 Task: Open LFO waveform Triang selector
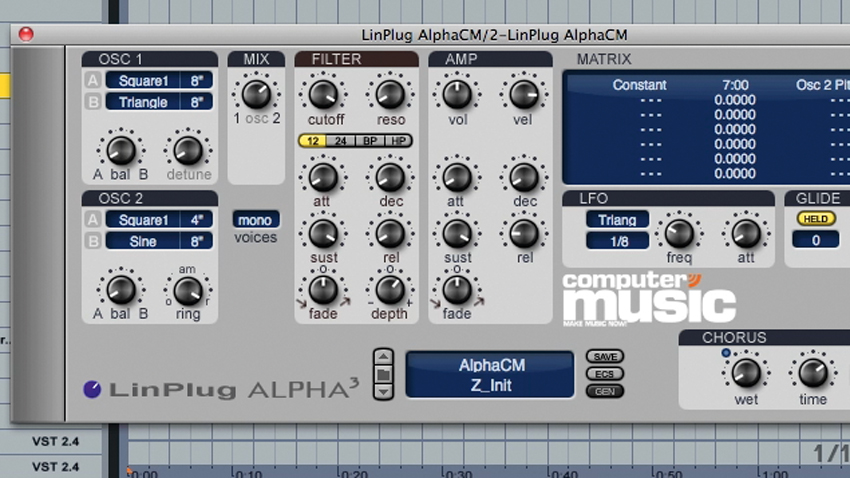pos(617,219)
